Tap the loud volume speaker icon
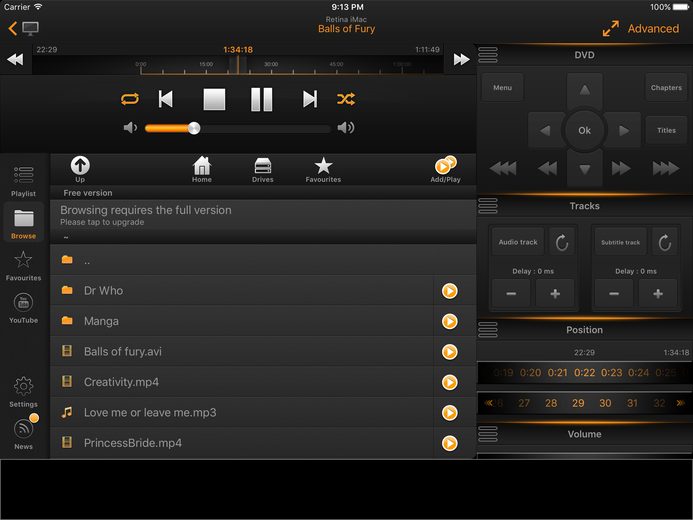This screenshot has width=693, height=520. click(346, 128)
